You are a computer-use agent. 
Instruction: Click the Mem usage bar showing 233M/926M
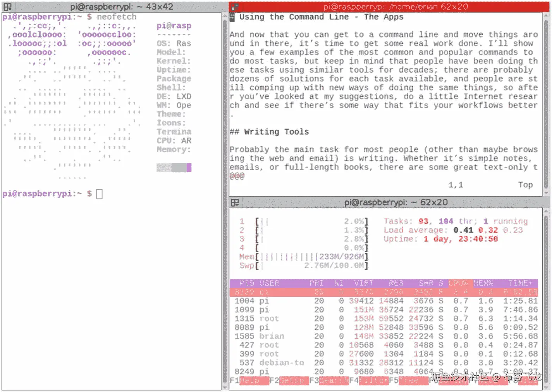point(304,257)
